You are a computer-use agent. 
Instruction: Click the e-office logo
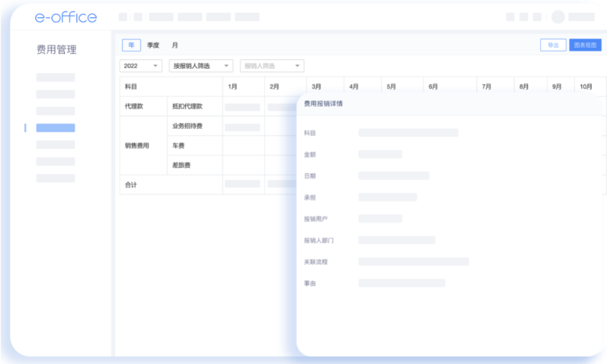click(x=65, y=17)
